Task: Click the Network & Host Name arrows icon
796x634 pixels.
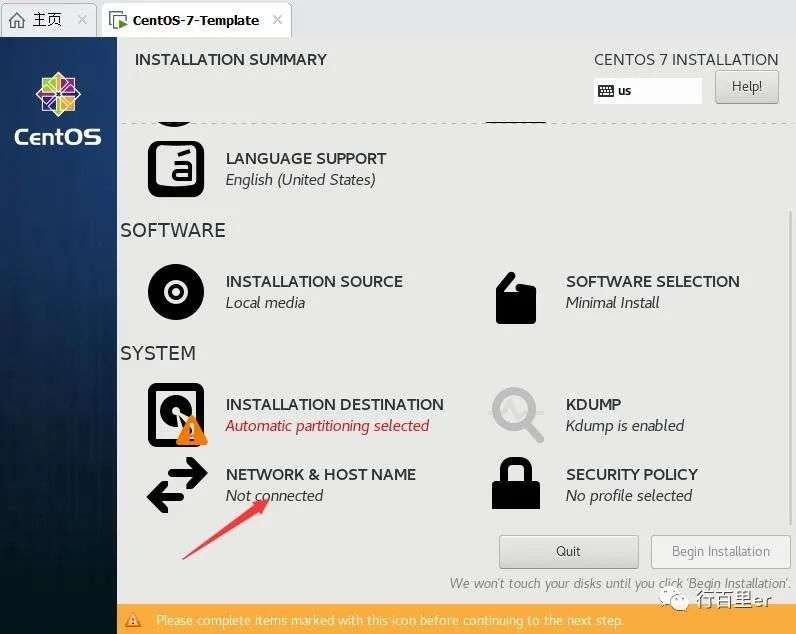Action: tap(177, 485)
